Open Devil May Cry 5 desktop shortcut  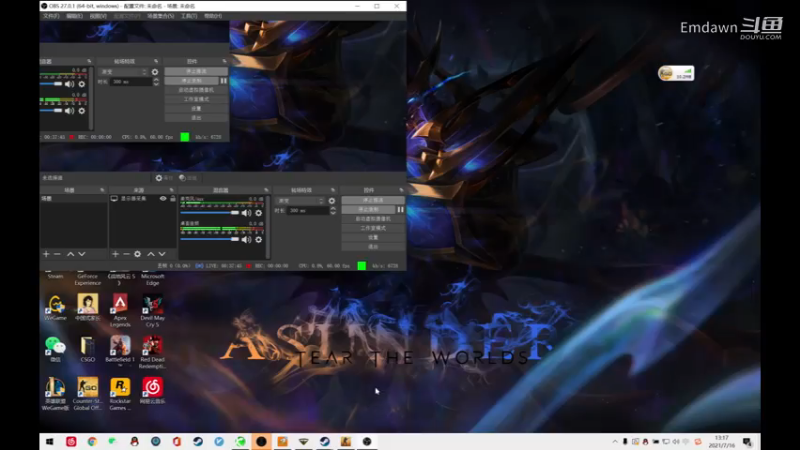pyautogui.click(x=153, y=310)
